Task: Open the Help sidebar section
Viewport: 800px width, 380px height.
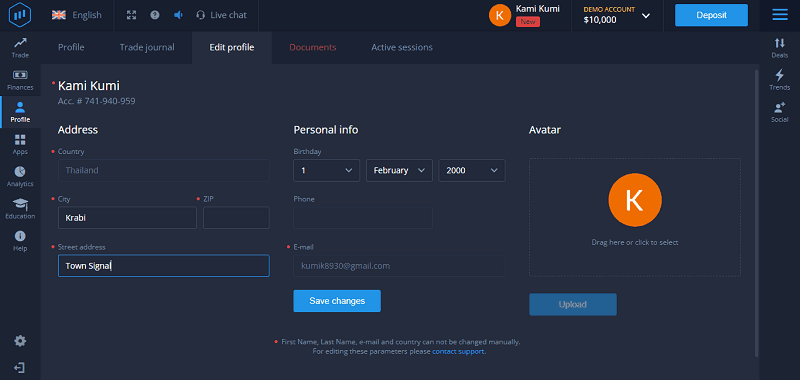Action: tap(20, 241)
